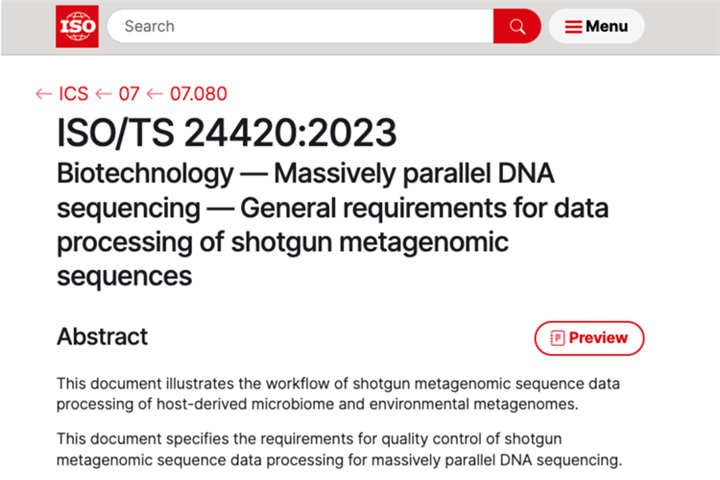Click the paragraph starting 'This document specifies'
Image resolution: width=720 pixels, height=480 pixels.
tap(339, 449)
